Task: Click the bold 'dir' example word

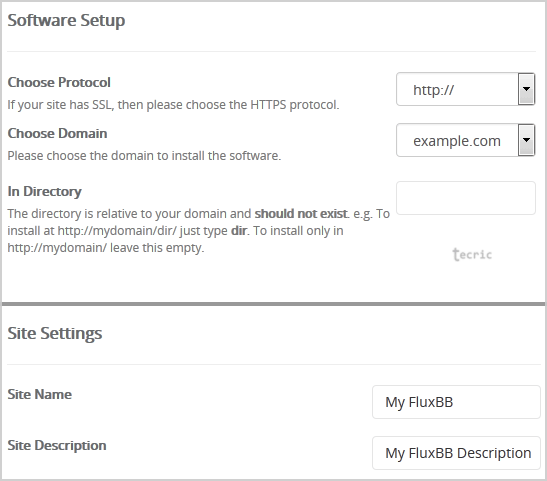Action: 239,231
